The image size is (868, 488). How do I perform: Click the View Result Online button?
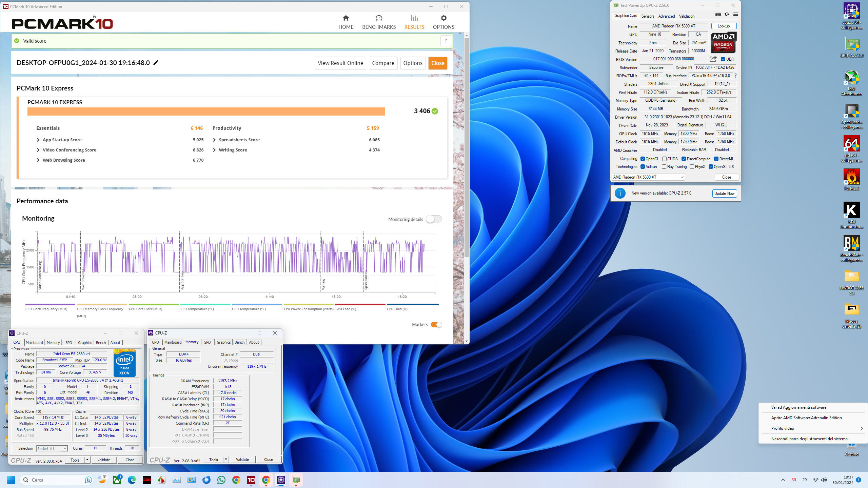[x=340, y=63]
